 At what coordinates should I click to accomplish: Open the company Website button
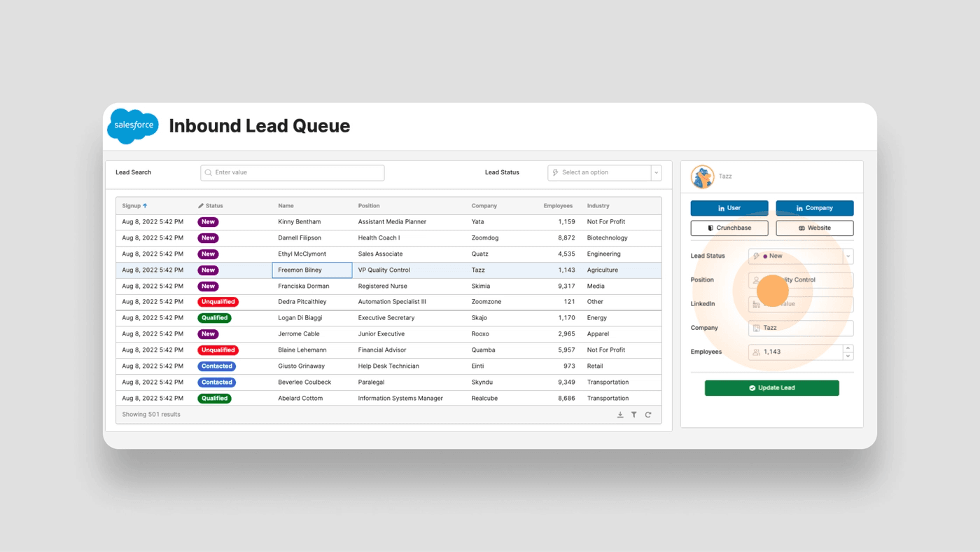[814, 228]
